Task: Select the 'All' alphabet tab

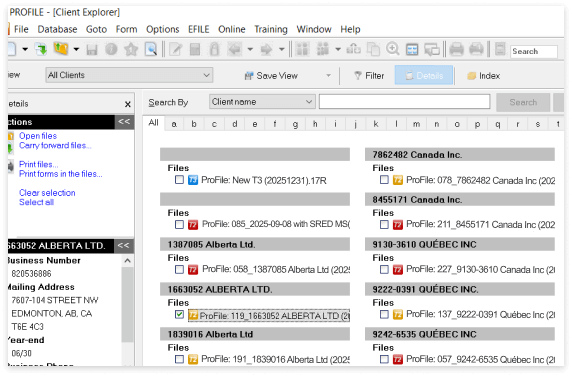Action: 154,123
